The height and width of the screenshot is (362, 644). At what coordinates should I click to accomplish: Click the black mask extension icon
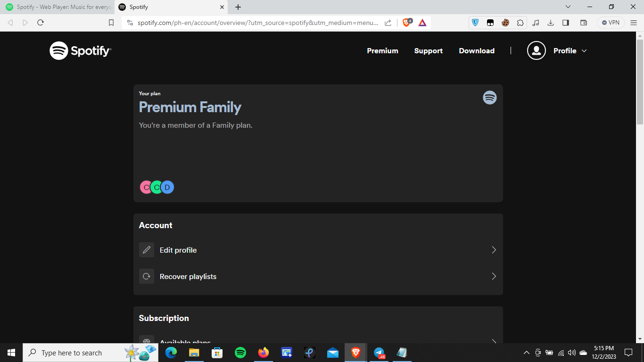[x=490, y=23]
